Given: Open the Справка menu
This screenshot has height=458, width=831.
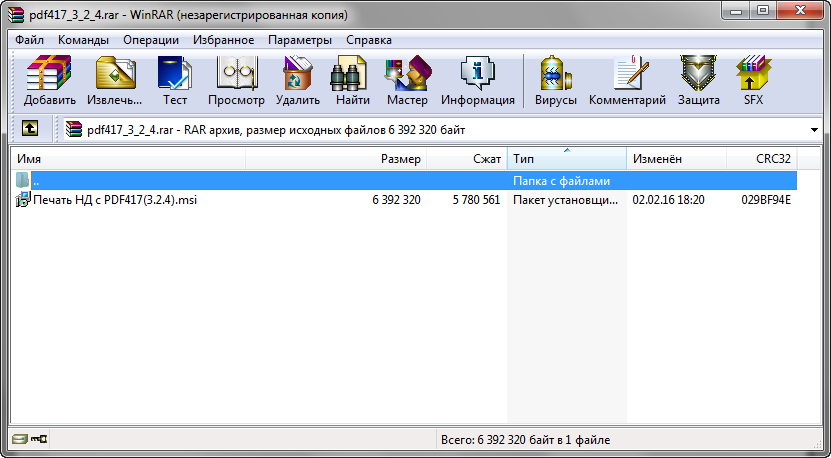Looking at the screenshot, I should 369,40.
